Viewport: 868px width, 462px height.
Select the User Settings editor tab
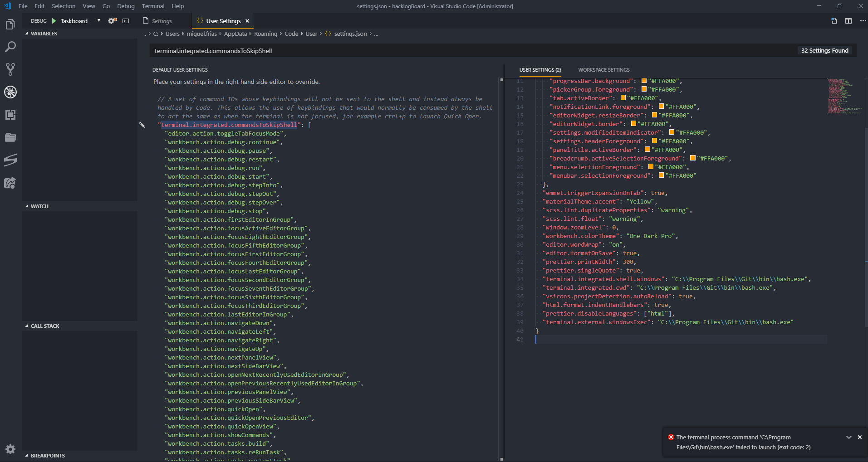click(222, 21)
